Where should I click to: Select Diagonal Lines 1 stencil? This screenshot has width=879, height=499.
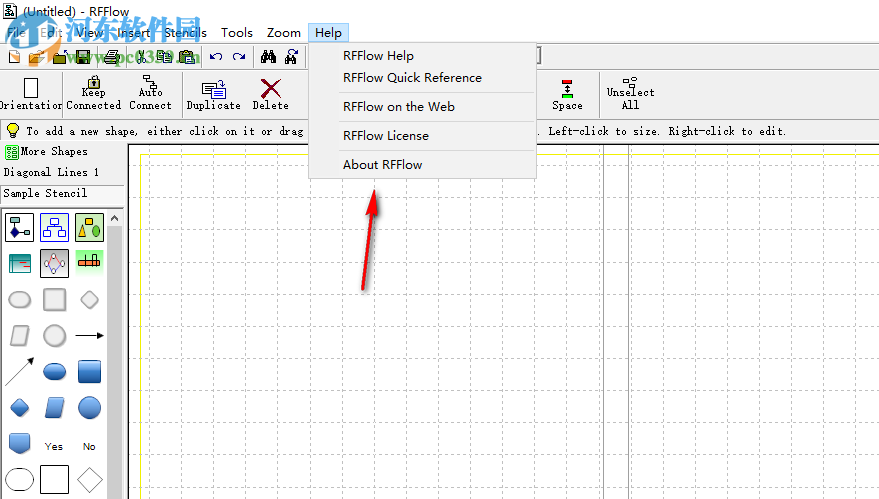52,173
